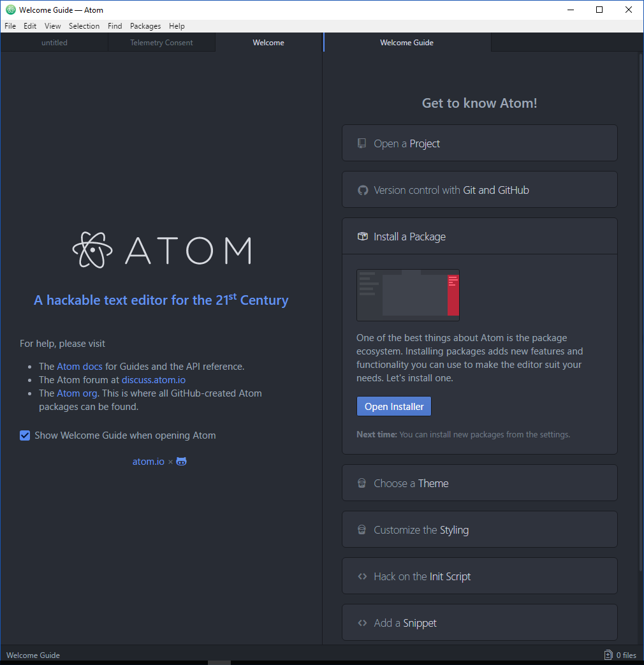
Task: Click the package box icon beside Install a Package
Action: (x=362, y=237)
